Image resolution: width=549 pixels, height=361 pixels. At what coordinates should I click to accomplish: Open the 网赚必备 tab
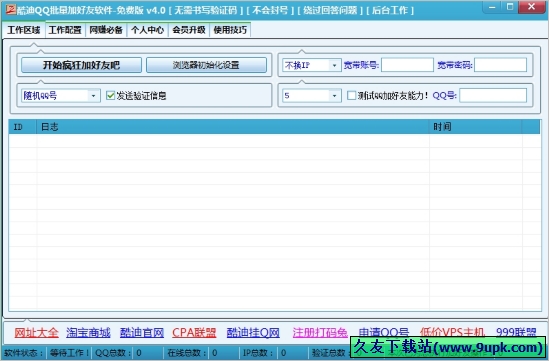106,30
